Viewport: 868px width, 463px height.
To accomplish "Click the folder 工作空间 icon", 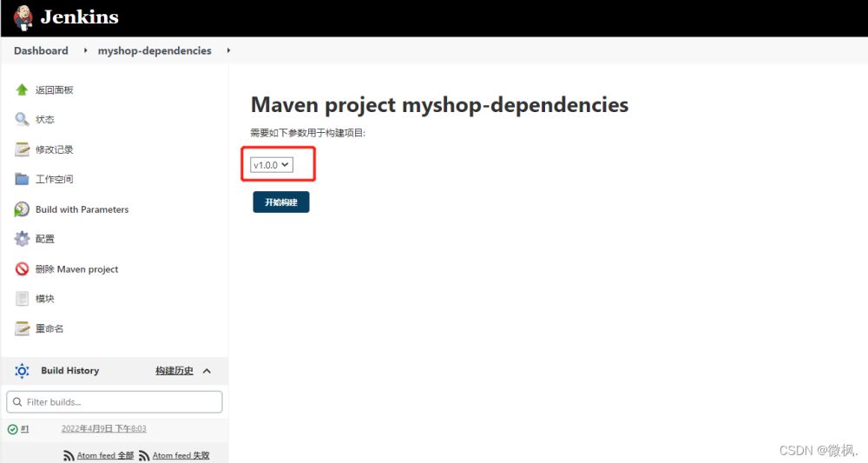I will [22, 179].
